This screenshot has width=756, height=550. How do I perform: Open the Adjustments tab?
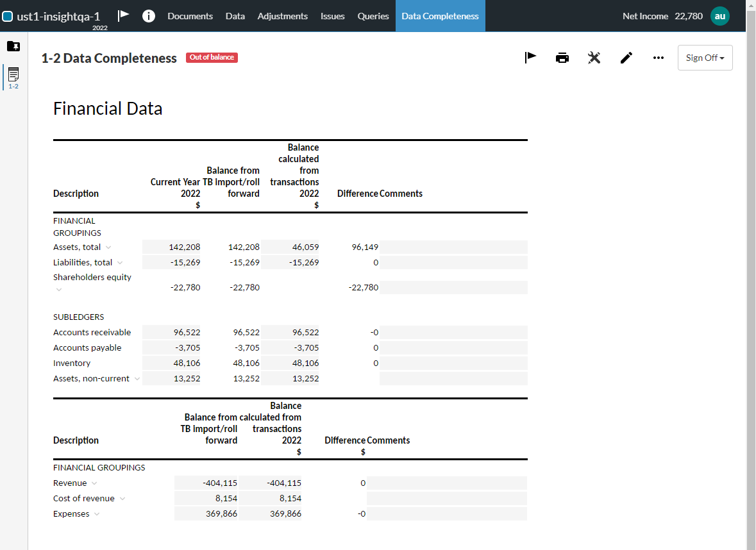(282, 16)
